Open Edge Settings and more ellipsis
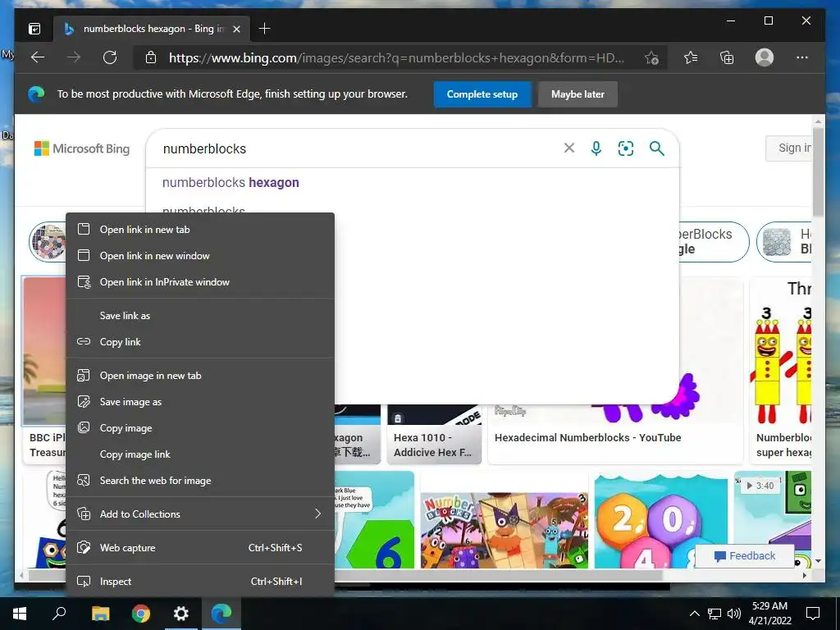Screen dimensions: 840x630 tap(802, 57)
